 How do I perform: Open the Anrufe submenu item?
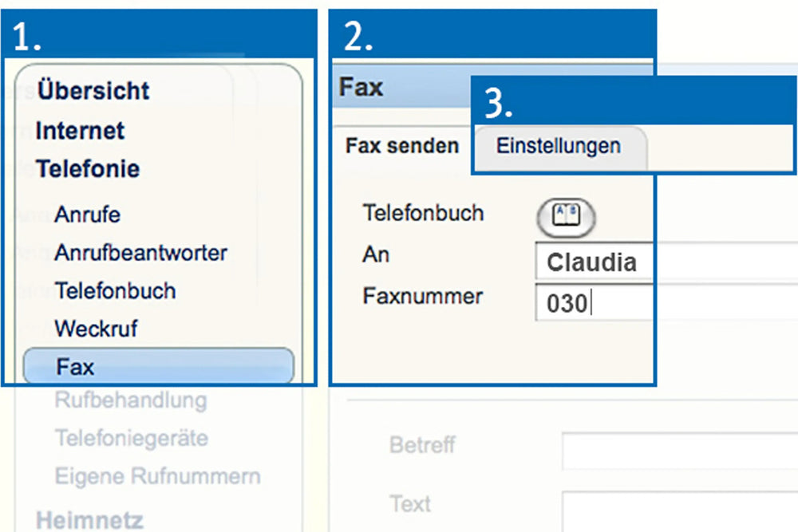click(87, 215)
